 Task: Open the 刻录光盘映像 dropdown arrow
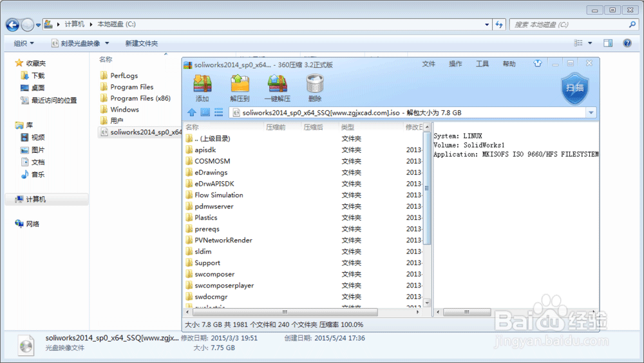point(107,43)
